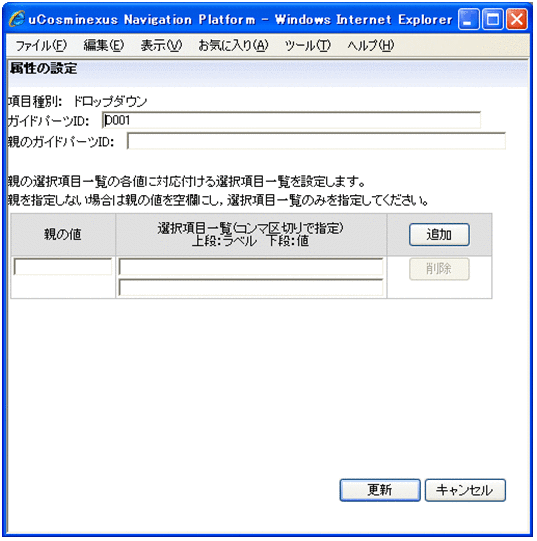Open the ツール(T) menu

[308, 45]
